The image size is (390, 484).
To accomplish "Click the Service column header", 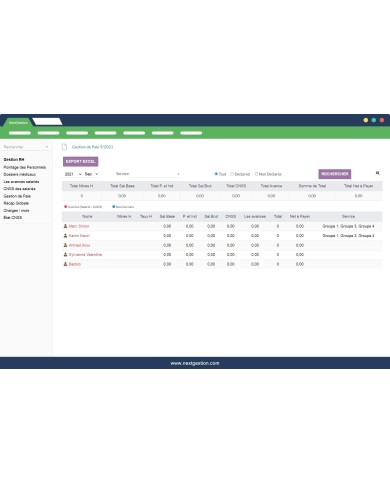I will coord(348,216).
